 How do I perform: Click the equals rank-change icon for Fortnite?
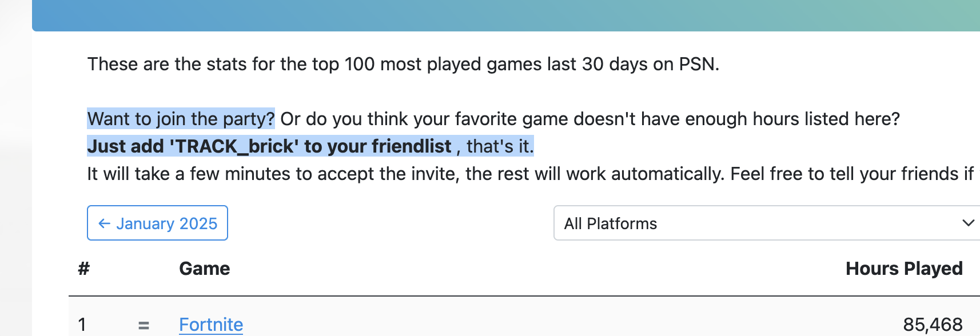144,326
